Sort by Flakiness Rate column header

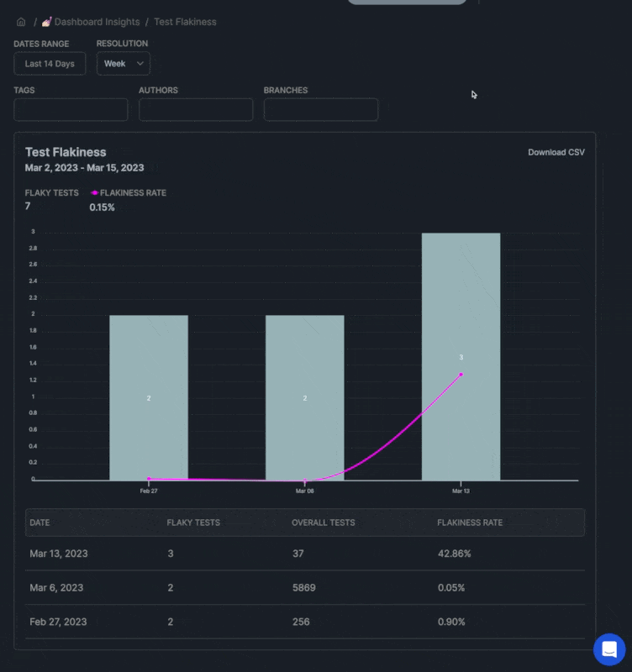point(470,522)
